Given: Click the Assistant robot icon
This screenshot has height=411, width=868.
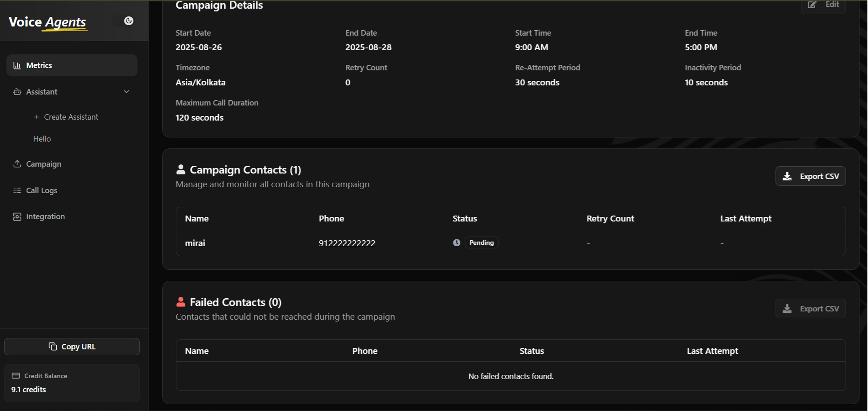Looking at the screenshot, I should 17,91.
